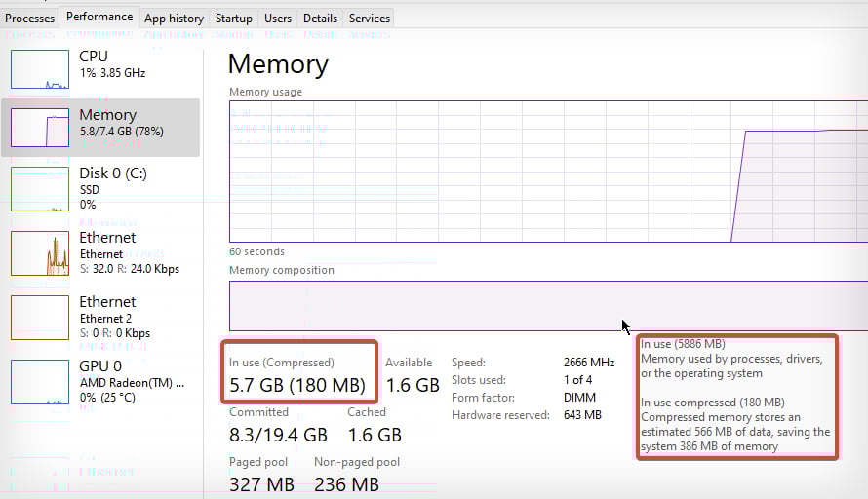This screenshot has height=499, width=868.
Task: Select Ethernet 2 adapter entry
Action: [100, 317]
